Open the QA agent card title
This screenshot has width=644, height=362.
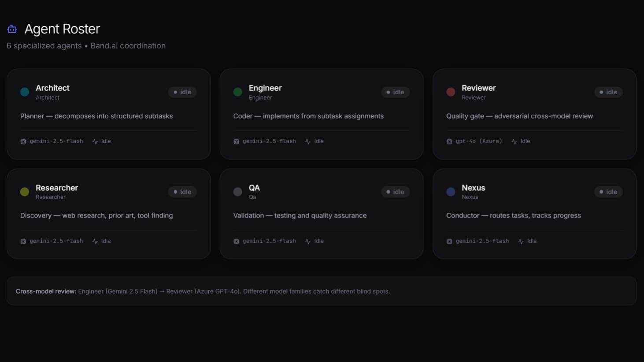pos(254,188)
